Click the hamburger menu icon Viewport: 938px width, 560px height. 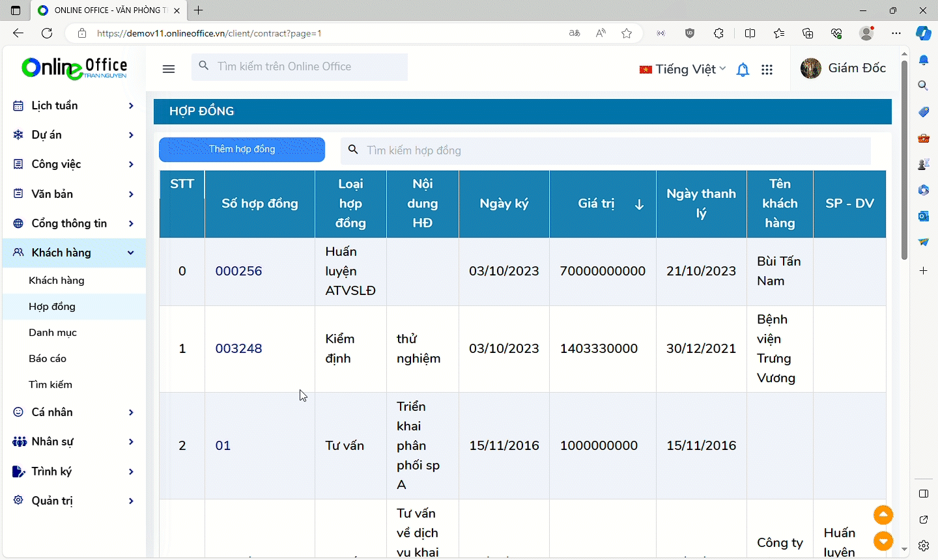coord(169,69)
